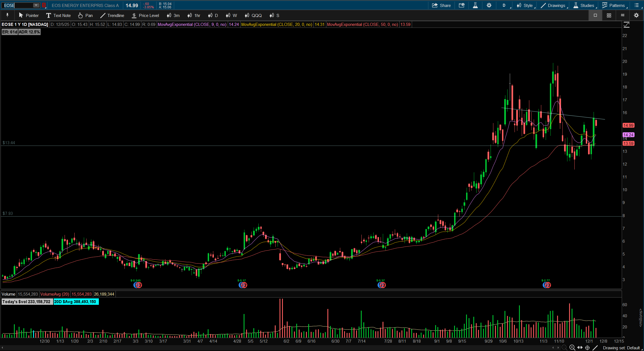Open the Style menu
Image resolution: width=644 pixels, height=351 pixels.
(x=525, y=5)
